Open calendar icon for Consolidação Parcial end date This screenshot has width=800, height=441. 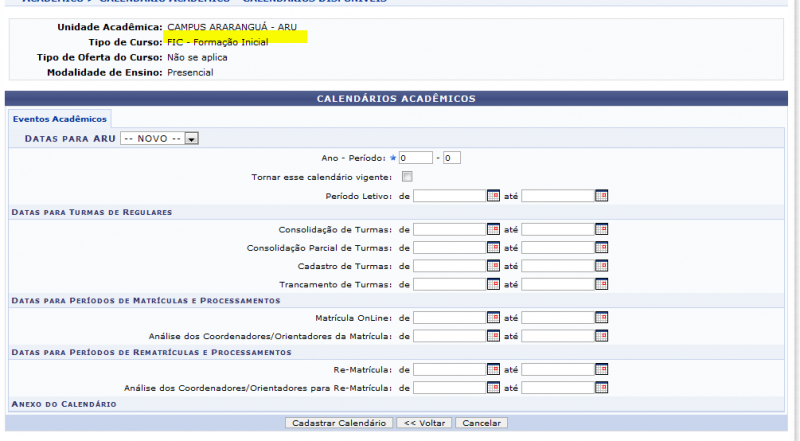click(601, 248)
